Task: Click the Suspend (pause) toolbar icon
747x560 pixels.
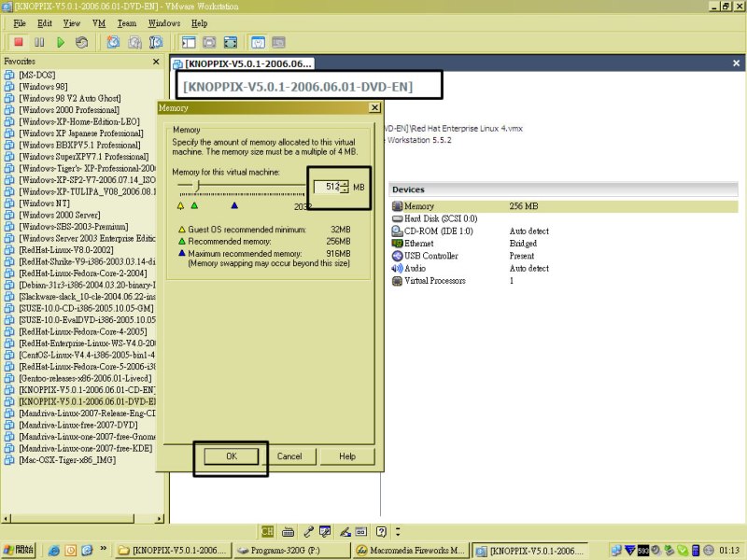Action: [39, 42]
